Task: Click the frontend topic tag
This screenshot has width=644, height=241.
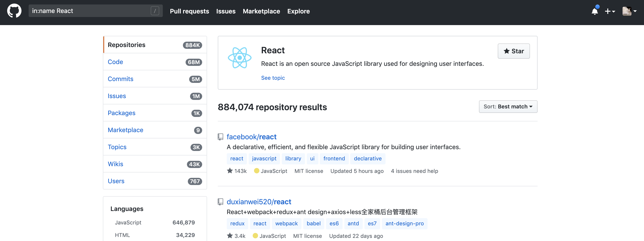Action: [x=334, y=159]
